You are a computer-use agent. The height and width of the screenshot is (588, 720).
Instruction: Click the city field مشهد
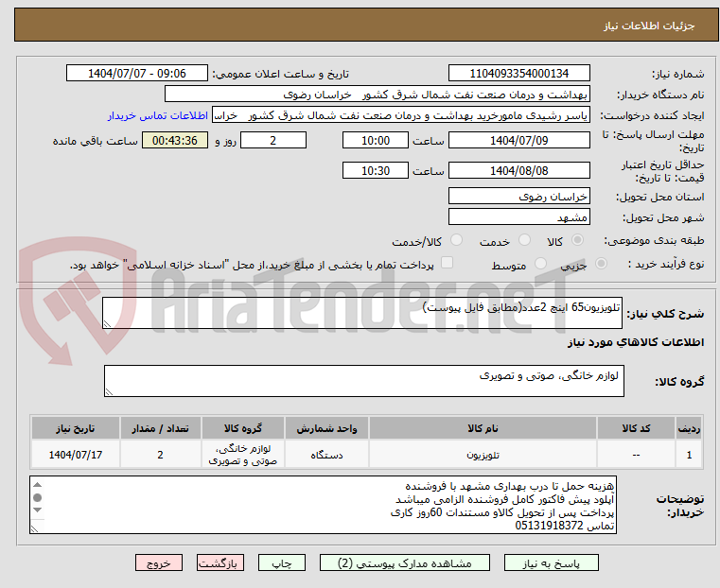518,216
